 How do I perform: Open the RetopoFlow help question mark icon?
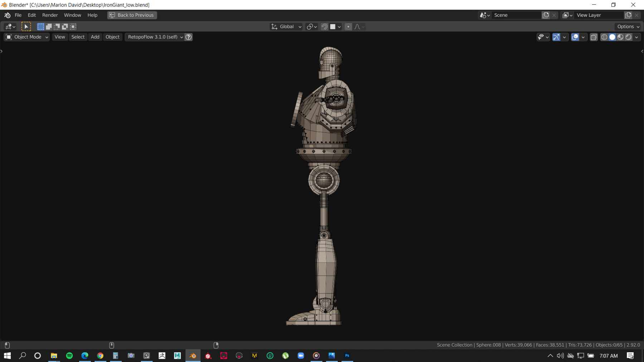tap(189, 37)
